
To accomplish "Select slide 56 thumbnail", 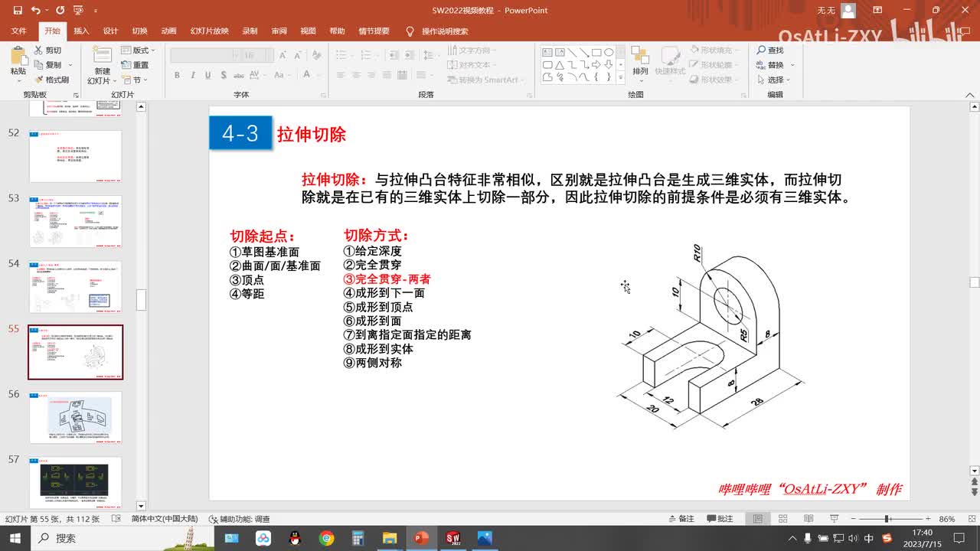I will pyautogui.click(x=75, y=417).
